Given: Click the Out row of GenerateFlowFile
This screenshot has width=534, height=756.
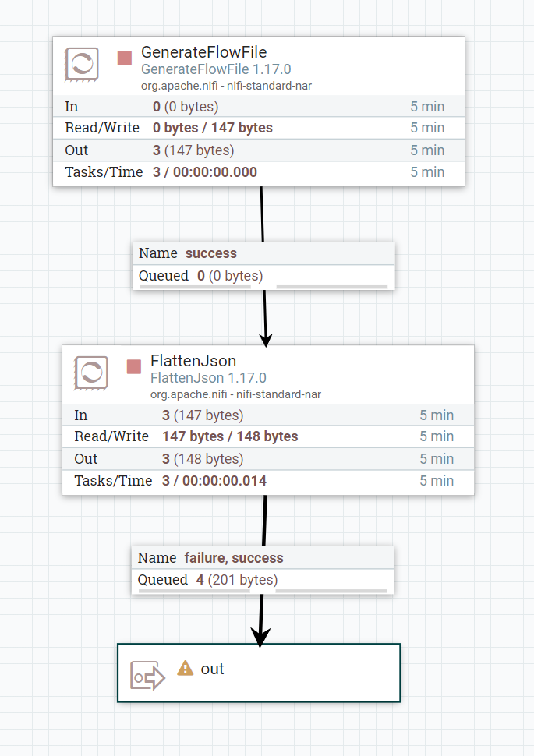Looking at the screenshot, I should click(x=259, y=150).
